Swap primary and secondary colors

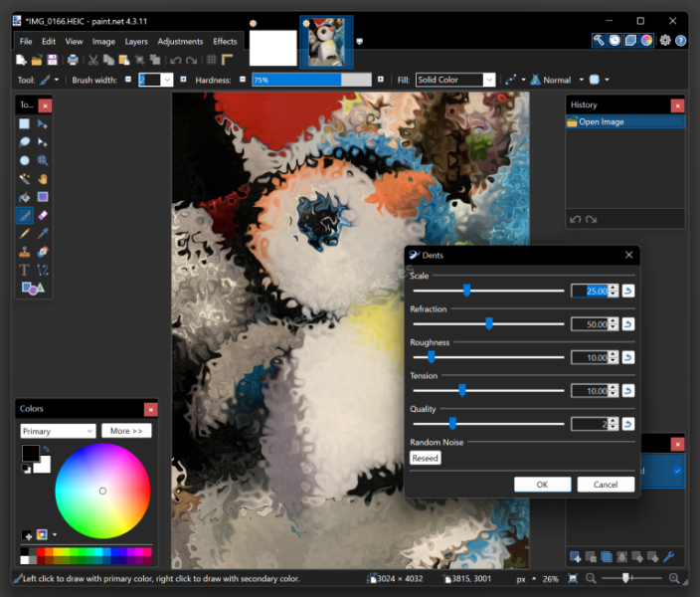(46, 450)
